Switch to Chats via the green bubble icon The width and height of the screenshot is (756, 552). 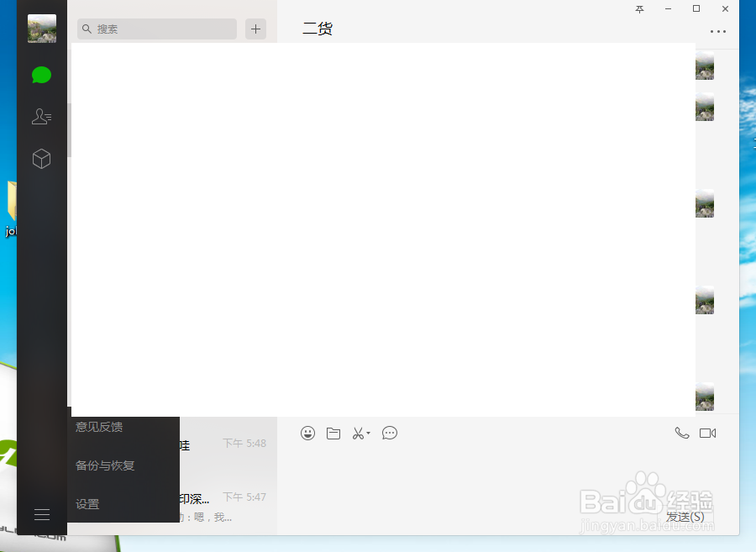click(x=41, y=75)
